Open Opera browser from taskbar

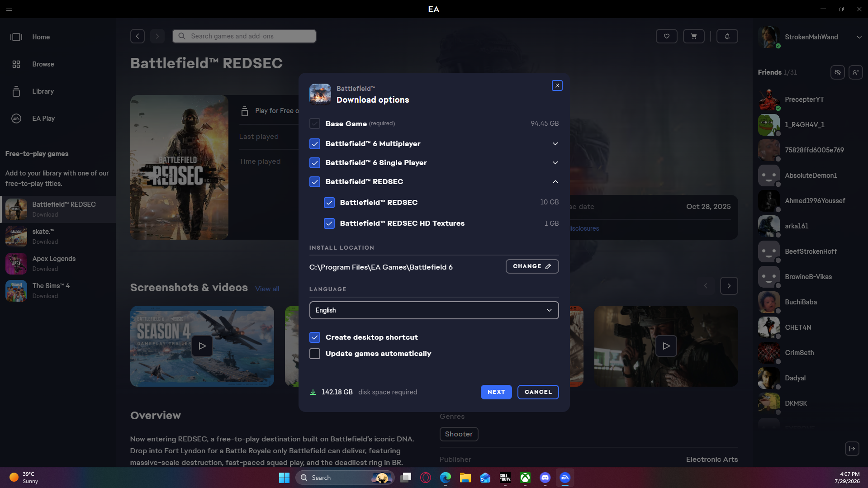tap(426, 478)
